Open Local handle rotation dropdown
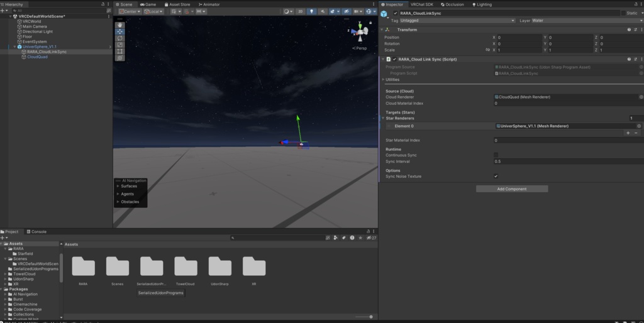The height and width of the screenshot is (323, 644). pos(153,11)
